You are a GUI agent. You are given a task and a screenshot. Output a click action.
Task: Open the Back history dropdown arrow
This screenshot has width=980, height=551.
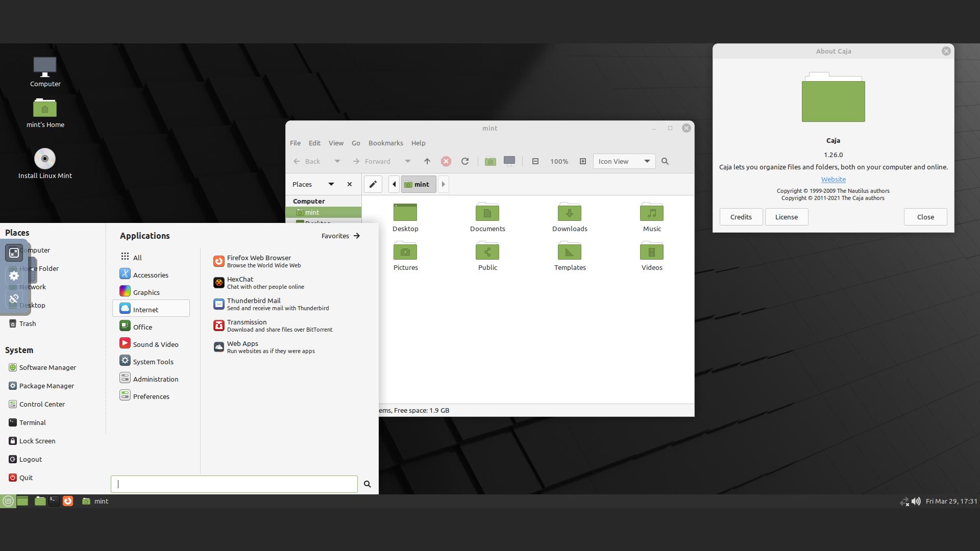(337, 161)
